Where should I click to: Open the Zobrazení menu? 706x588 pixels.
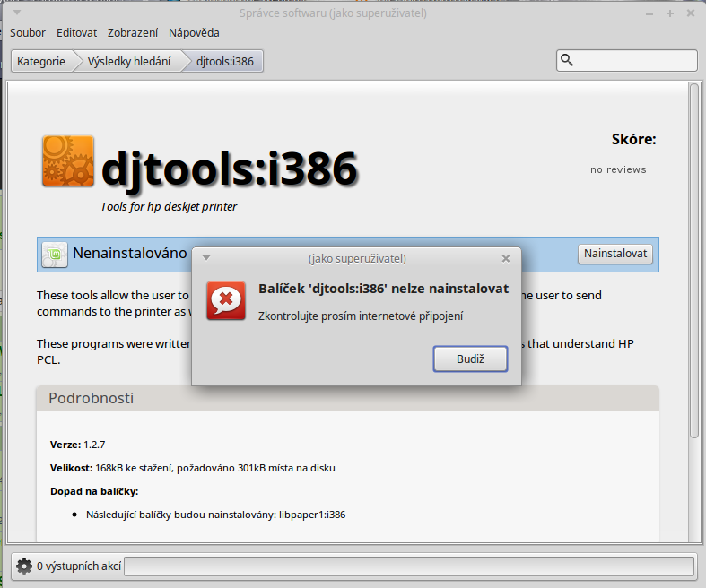133,33
